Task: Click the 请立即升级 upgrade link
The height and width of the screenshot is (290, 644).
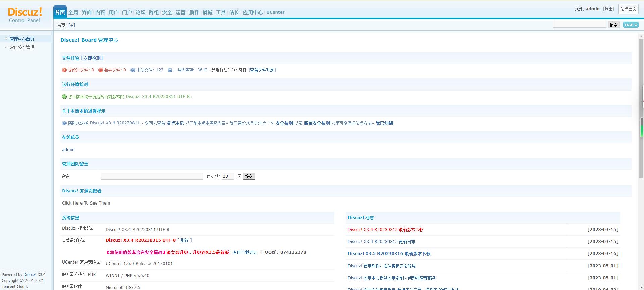Action: (177, 252)
